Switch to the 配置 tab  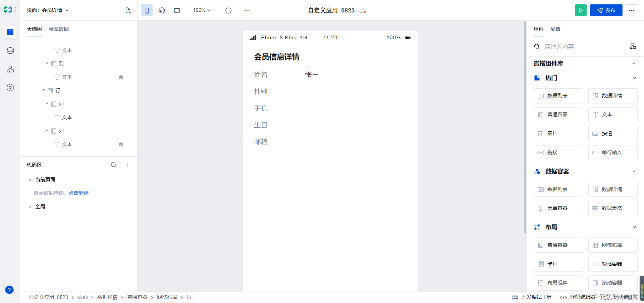tap(555, 29)
